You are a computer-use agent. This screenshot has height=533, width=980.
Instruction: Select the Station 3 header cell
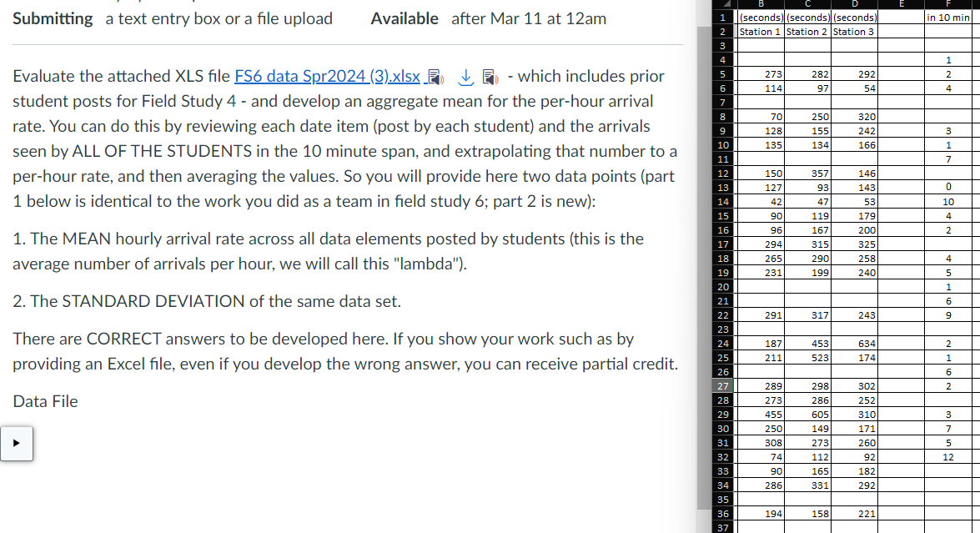(x=854, y=33)
